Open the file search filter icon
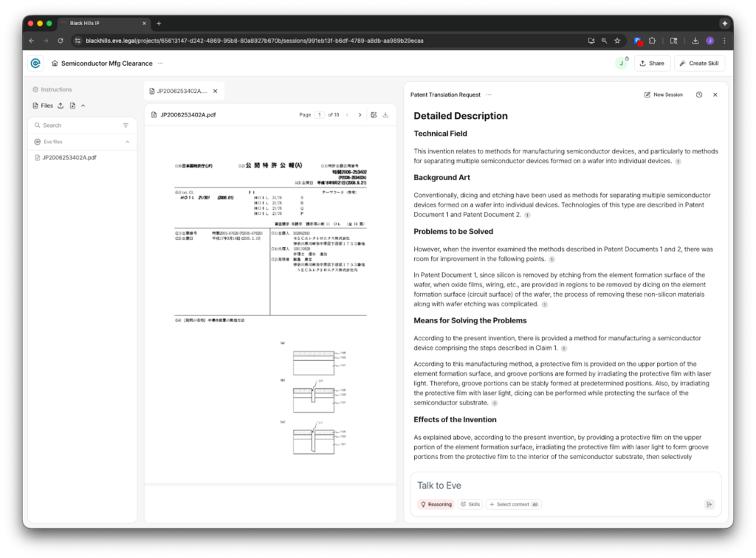 pos(126,125)
